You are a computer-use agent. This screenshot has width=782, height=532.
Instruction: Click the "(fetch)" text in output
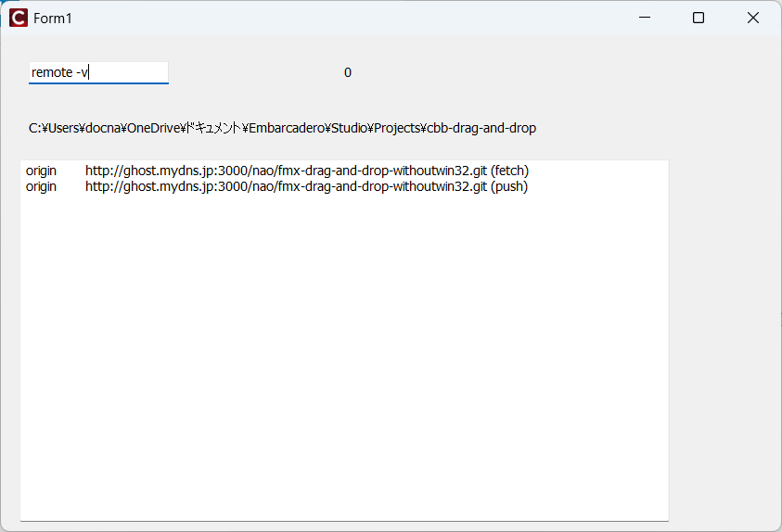pyautogui.click(x=510, y=171)
